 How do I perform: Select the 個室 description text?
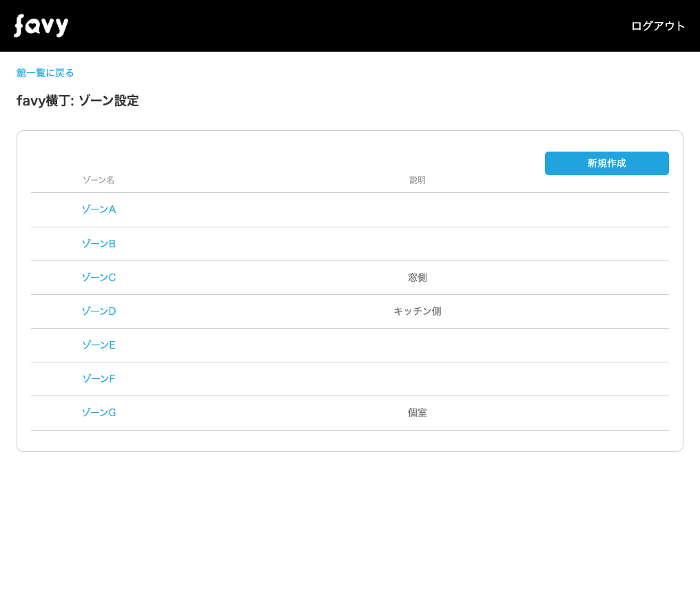point(418,413)
